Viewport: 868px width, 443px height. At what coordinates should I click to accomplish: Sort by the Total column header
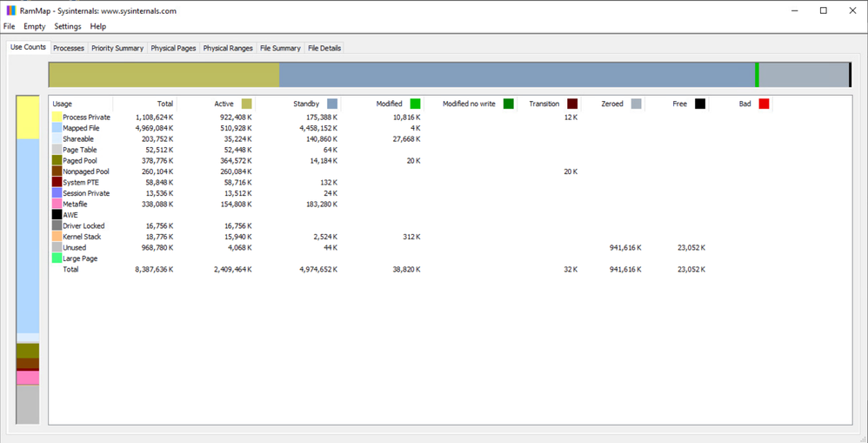[x=145, y=104]
